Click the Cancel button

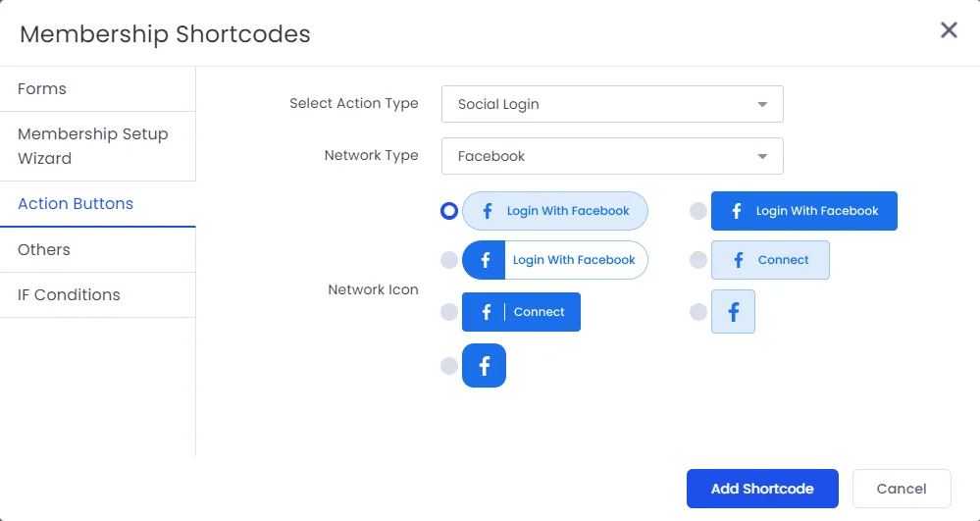(x=902, y=489)
